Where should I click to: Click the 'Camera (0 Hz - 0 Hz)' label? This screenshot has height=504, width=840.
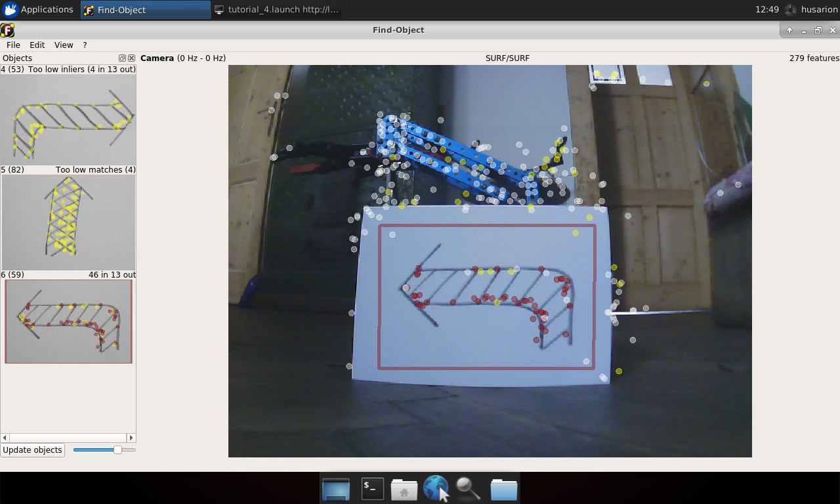click(183, 58)
